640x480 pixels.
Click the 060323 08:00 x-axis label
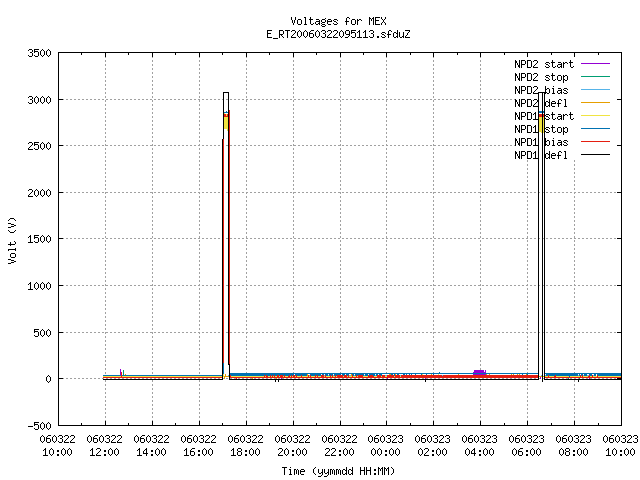[573, 446]
